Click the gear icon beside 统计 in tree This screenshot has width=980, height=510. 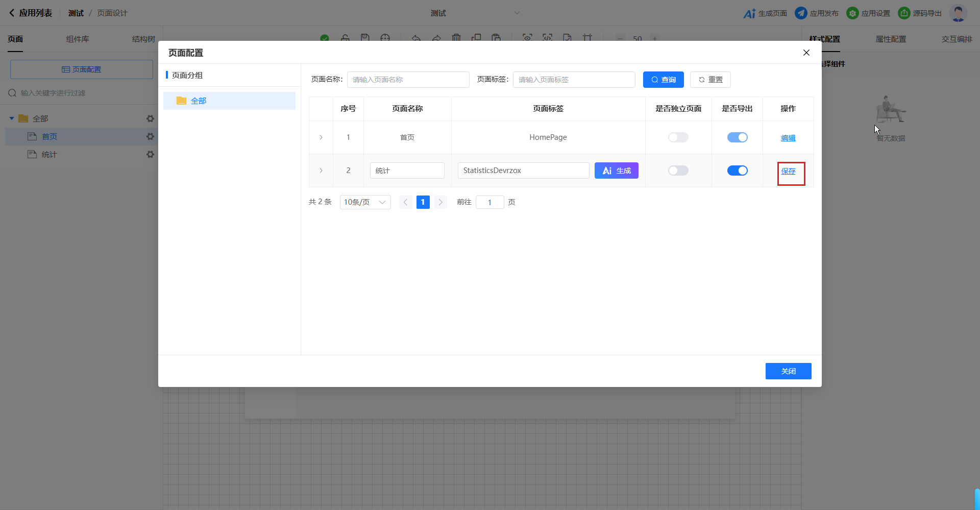[150, 154]
